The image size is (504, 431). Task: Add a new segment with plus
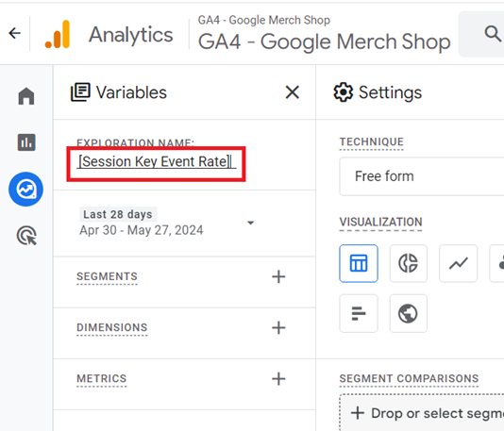tap(278, 276)
